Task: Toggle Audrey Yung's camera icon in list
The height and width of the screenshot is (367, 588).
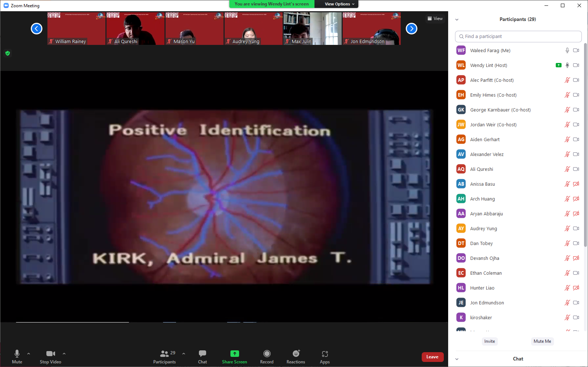Action: 576,228
